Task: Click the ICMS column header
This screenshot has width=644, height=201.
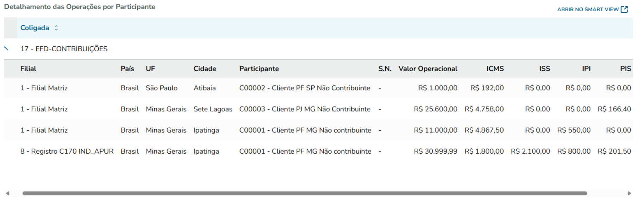Action: click(x=495, y=69)
